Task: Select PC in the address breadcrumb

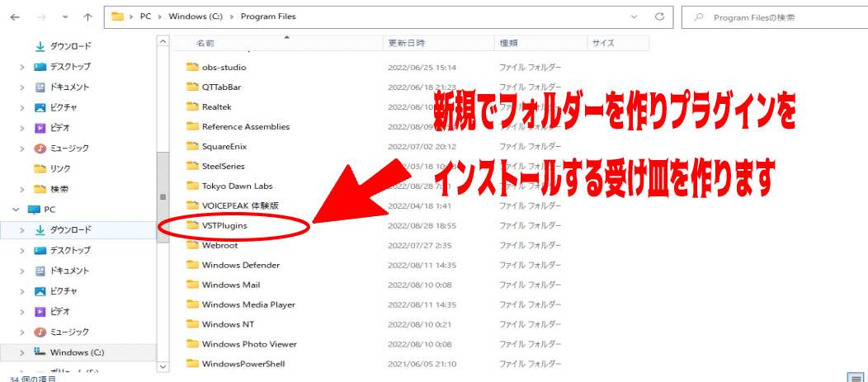Action: point(145,17)
